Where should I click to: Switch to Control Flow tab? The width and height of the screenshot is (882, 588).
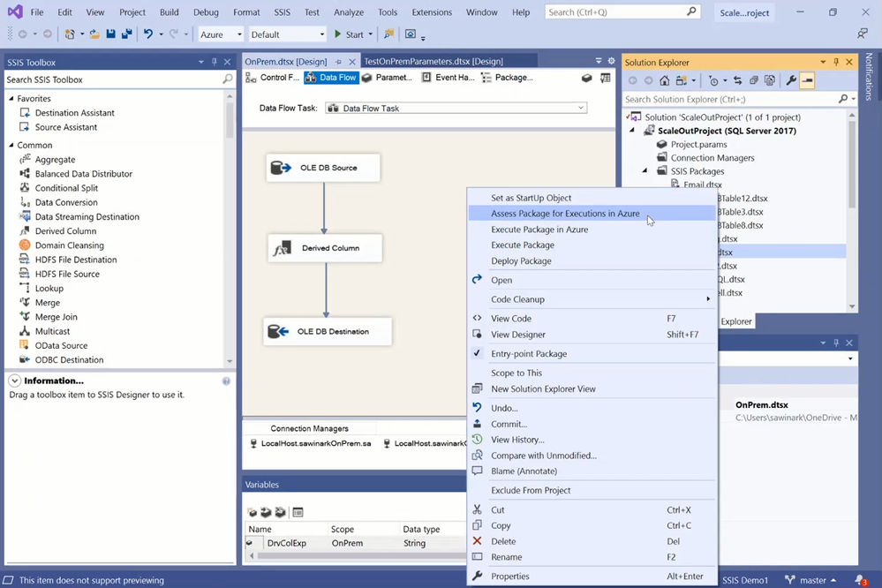[x=273, y=78]
